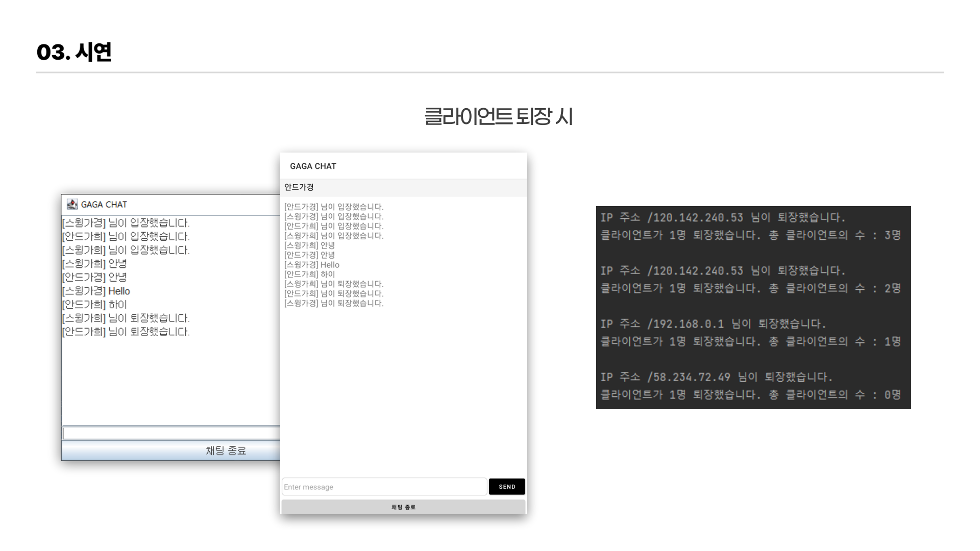Click 채팅 종료 on the mobile client

click(x=403, y=507)
